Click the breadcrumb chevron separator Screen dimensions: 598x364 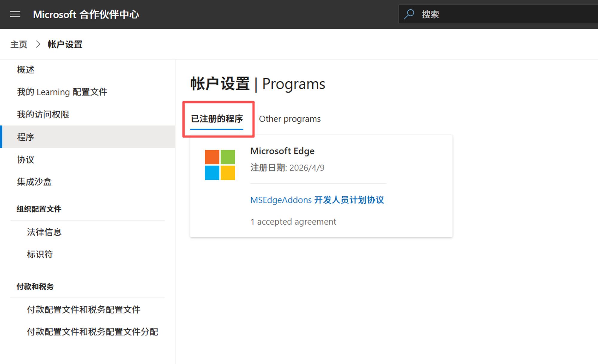pos(38,44)
